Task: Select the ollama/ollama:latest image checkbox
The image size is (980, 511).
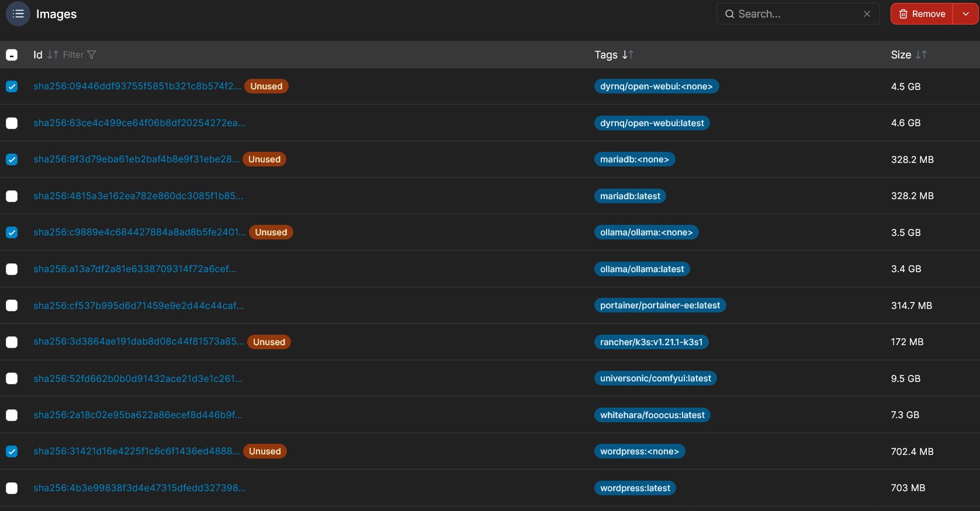Action: pyautogui.click(x=12, y=269)
